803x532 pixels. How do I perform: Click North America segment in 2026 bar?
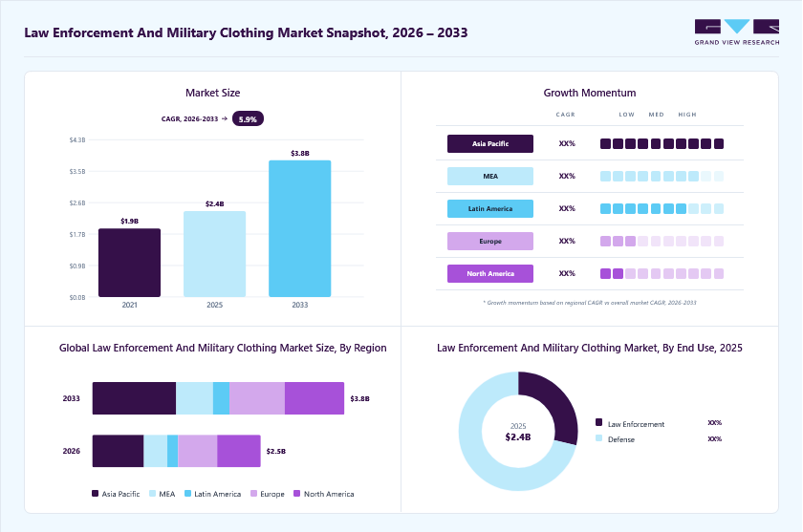pyautogui.click(x=239, y=451)
